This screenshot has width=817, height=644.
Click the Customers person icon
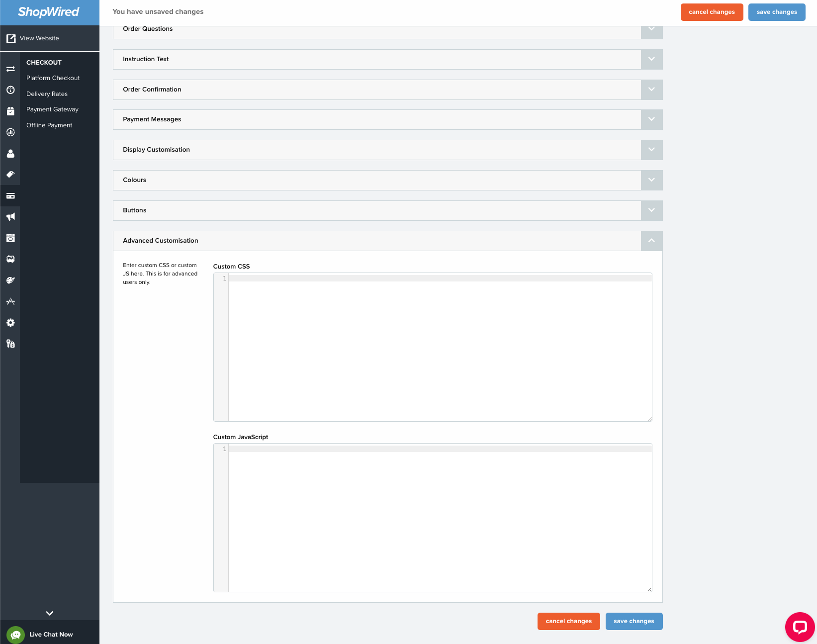coord(10,153)
